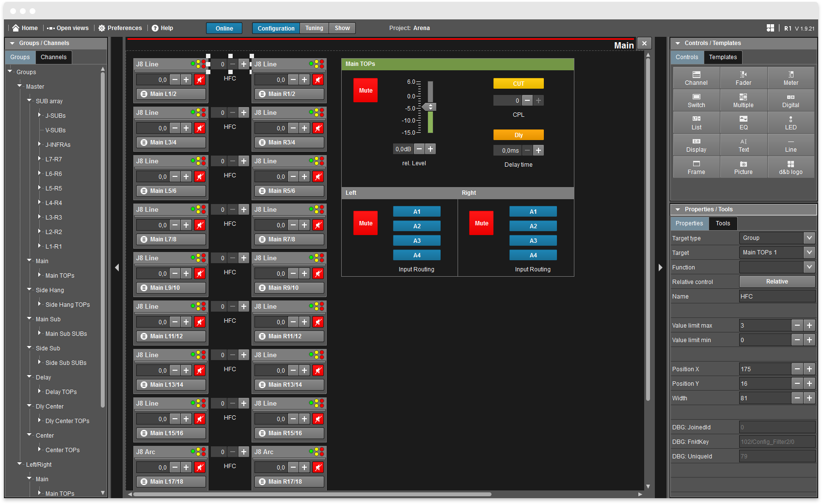The image size is (824, 504).
Task: Choose the List control icon
Action: [x=696, y=122]
